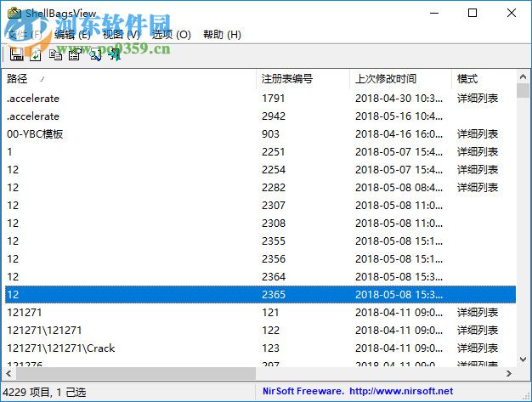Select the row with registry number 2254

click(261, 170)
